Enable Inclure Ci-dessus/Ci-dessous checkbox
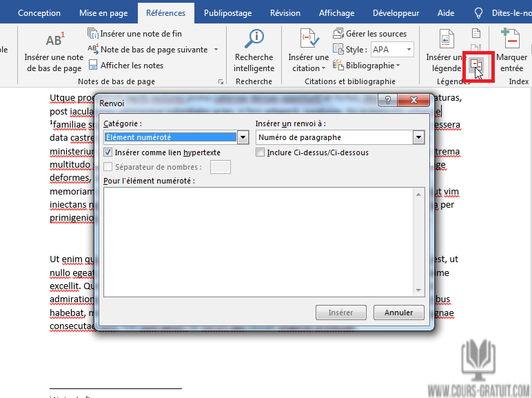 (260, 152)
